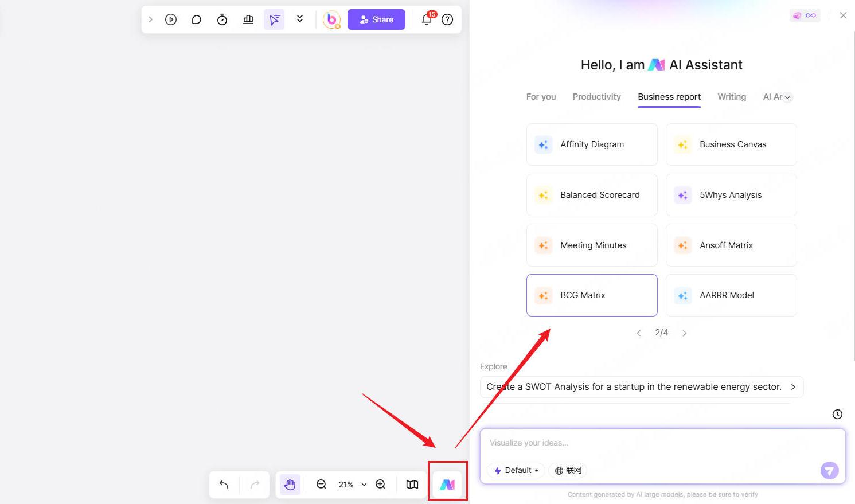Redo the last action
Screen dimensions: 855x504
pyautogui.click(x=255, y=485)
